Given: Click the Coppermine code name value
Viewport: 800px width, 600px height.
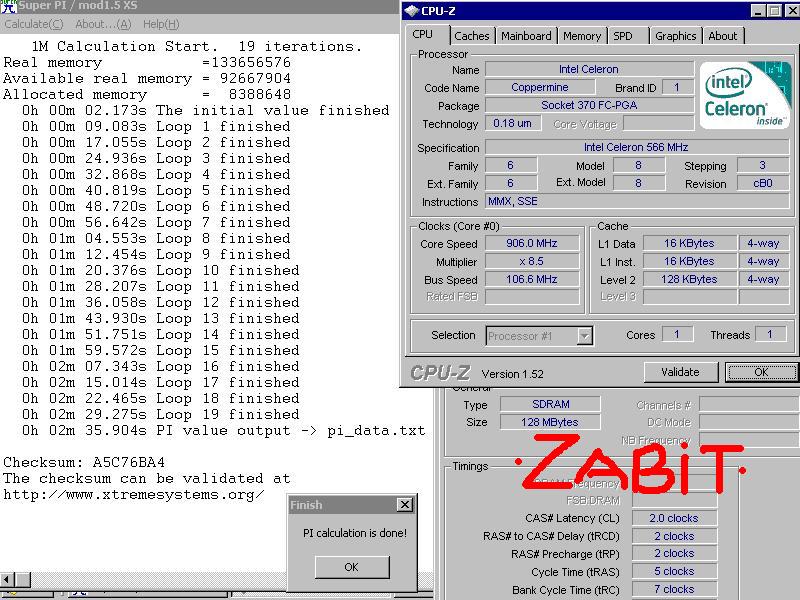Looking at the screenshot, I should coord(540,87).
